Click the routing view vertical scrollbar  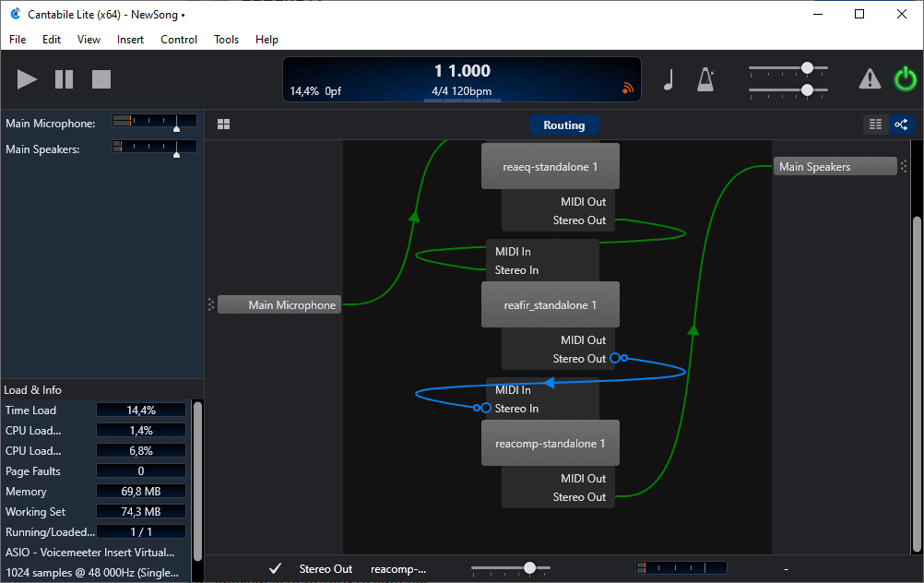point(917,385)
